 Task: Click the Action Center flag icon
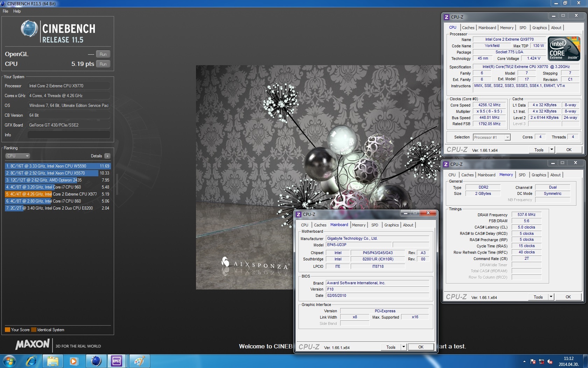pyautogui.click(x=533, y=361)
